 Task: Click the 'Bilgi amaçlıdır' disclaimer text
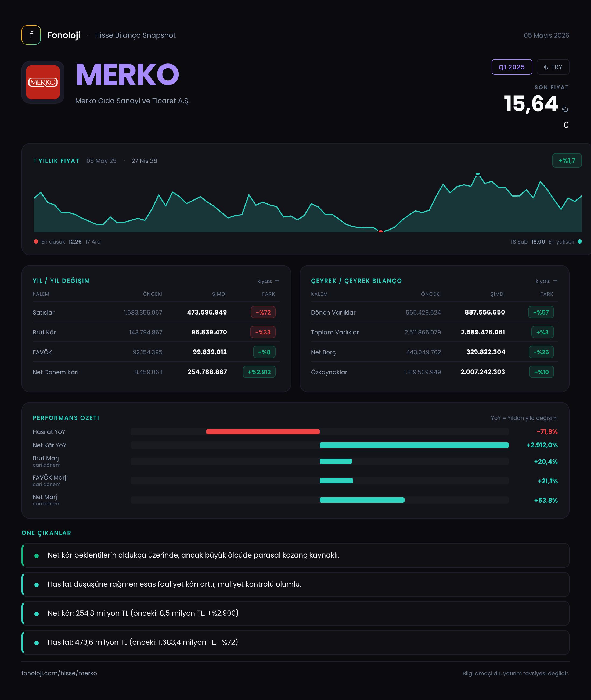click(516, 673)
